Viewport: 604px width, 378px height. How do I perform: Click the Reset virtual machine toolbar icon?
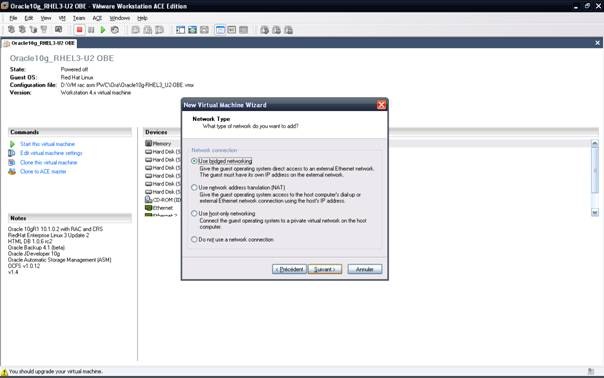[115, 30]
